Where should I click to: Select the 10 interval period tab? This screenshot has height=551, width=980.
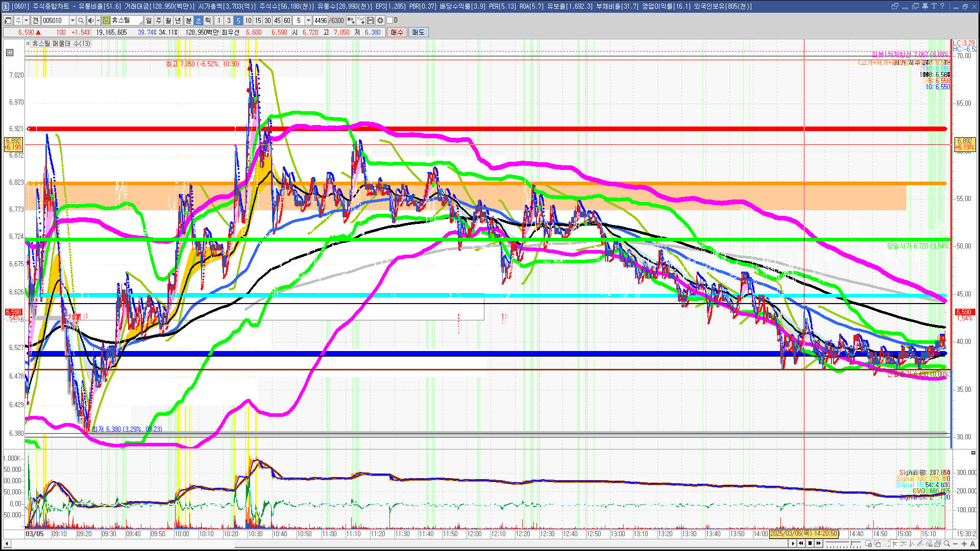pos(248,20)
